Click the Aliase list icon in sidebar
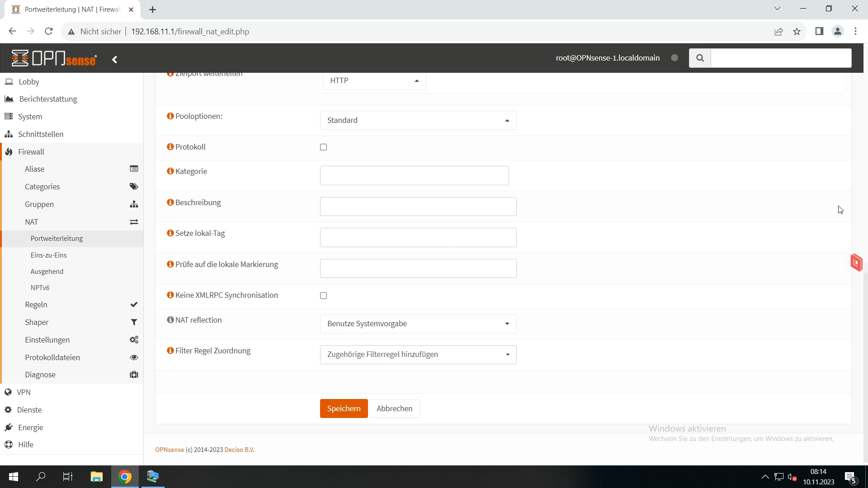This screenshot has width=868, height=488. (134, 169)
